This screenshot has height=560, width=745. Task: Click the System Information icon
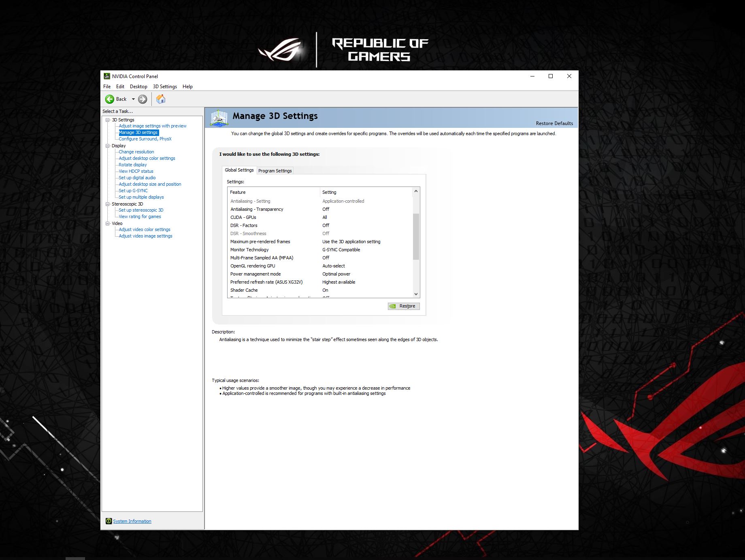(109, 521)
